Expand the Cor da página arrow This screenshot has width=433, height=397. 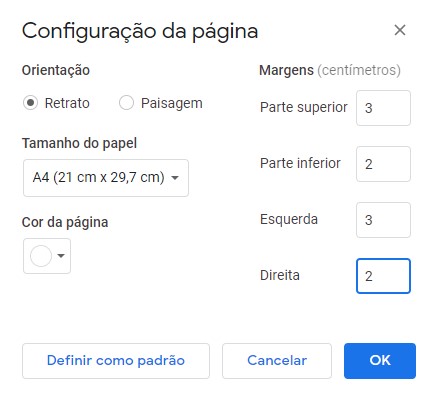(x=61, y=256)
